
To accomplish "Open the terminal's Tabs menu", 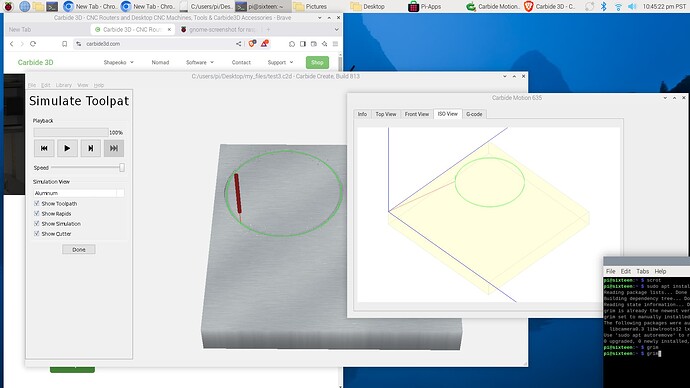I will coord(642,271).
